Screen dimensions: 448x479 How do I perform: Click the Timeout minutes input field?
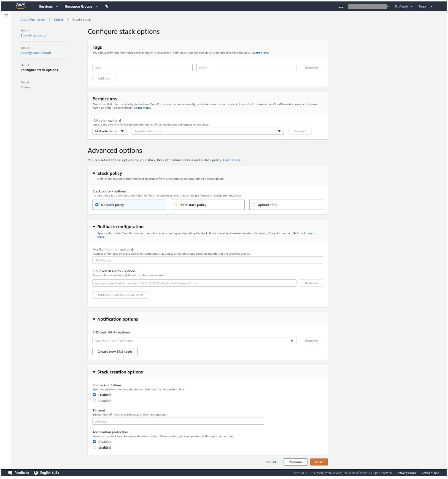178,421
